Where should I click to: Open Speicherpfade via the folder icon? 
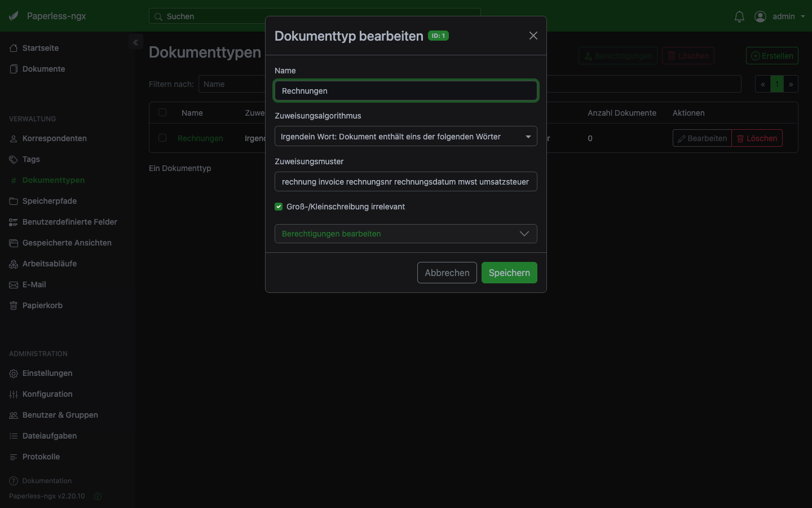[x=13, y=201]
